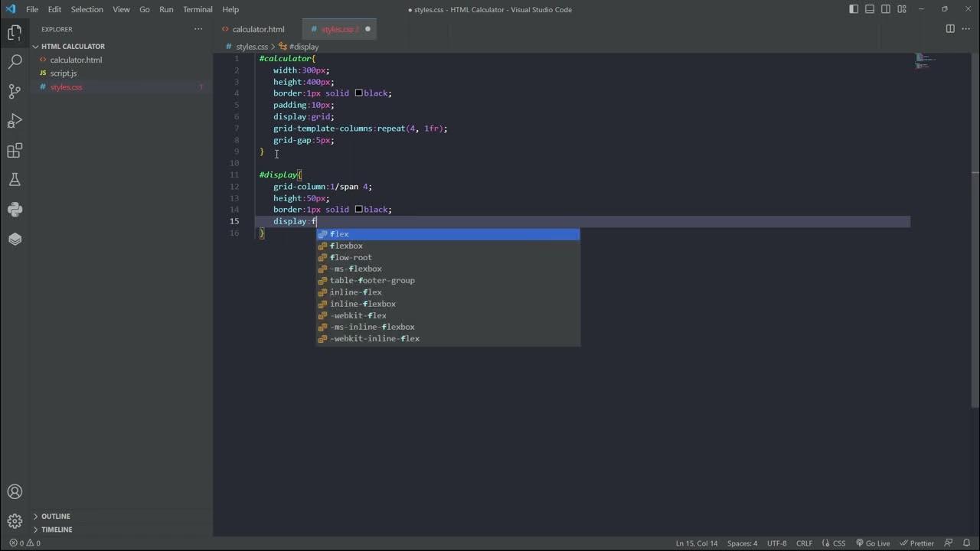
Task: Open the Run and Debug view icon
Action: (15, 121)
